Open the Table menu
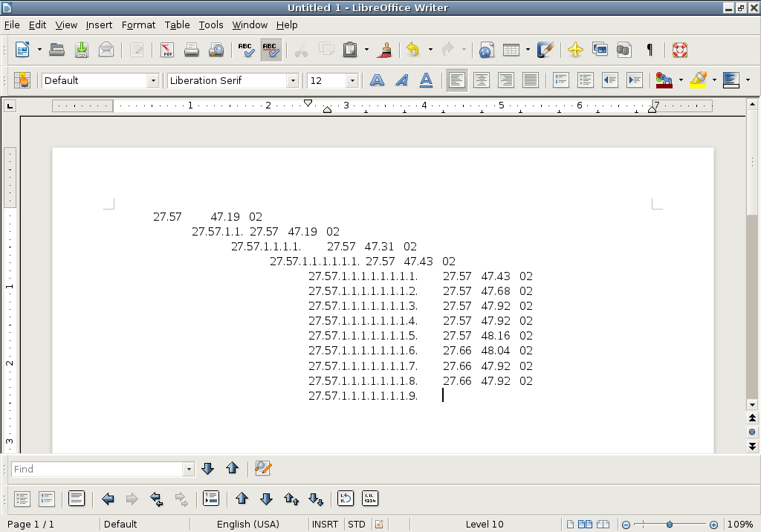Screen dimensions: 761x532 pos(177,25)
